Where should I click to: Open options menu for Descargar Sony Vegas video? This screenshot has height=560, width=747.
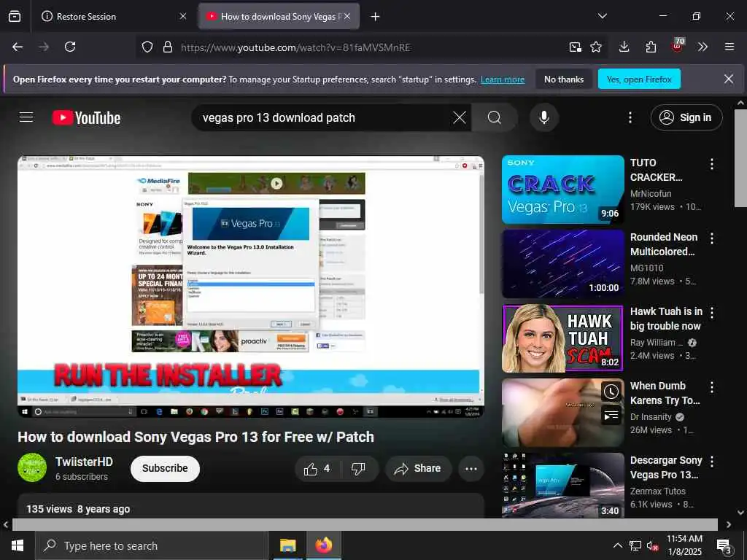712,462
